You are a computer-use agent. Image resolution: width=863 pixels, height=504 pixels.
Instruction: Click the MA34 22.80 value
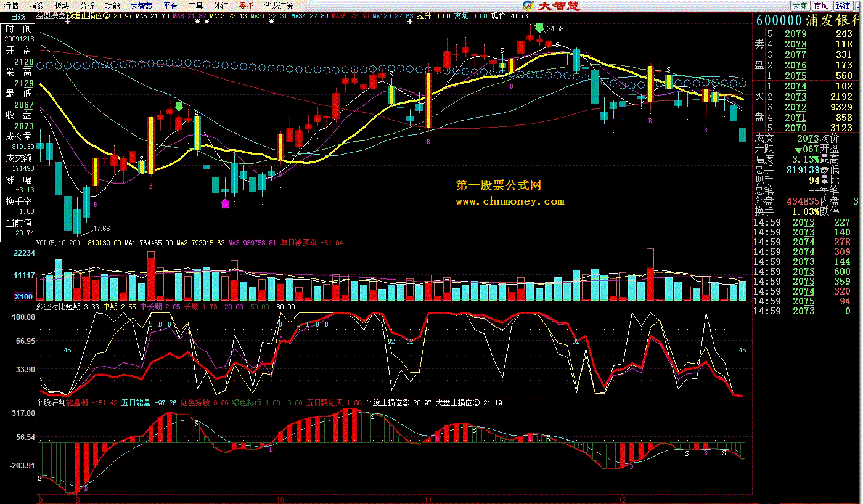[309, 16]
